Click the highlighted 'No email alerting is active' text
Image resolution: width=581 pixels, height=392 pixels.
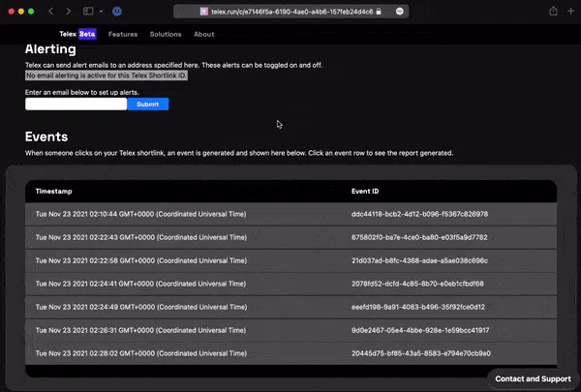(107, 75)
